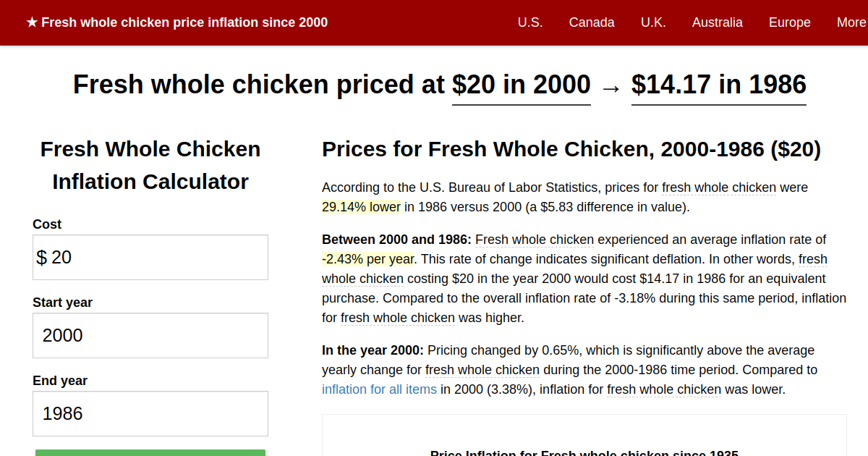Click the underlined "$14.17 in 1986" headline link
The width and height of the screenshot is (868, 456).
[x=718, y=85]
